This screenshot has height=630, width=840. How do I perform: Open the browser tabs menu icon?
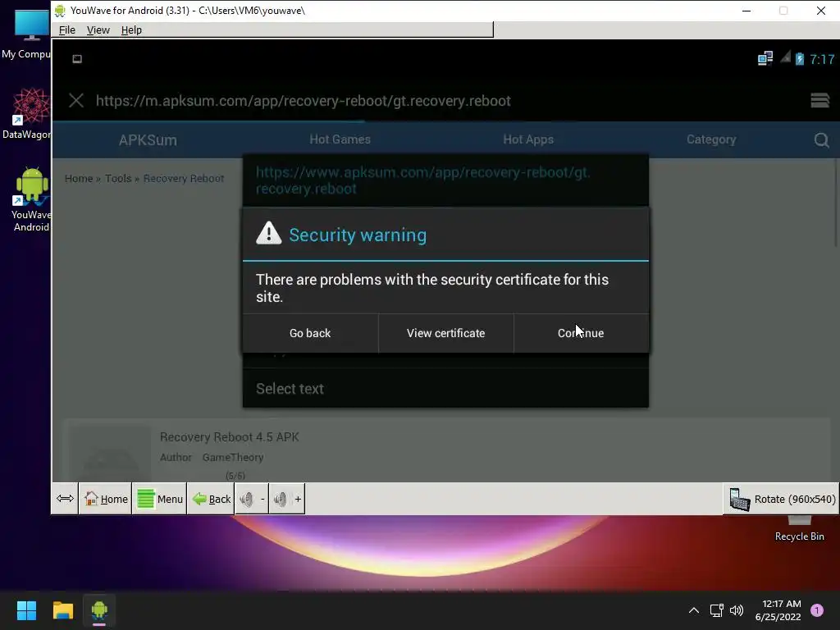point(819,100)
